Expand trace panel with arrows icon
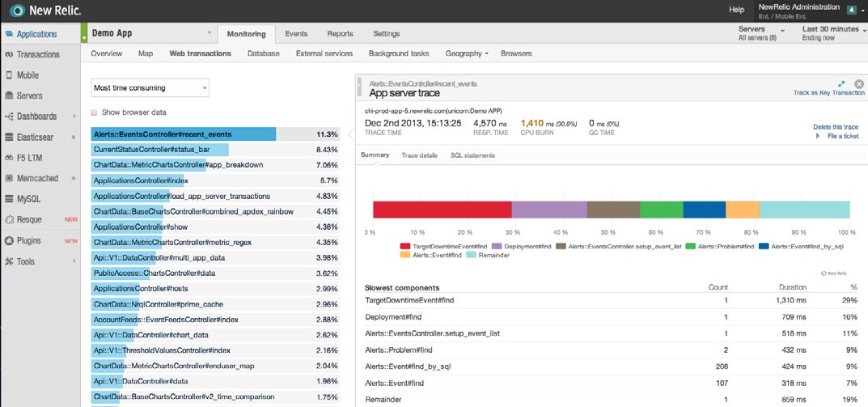This screenshot has width=868, height=407. click(x=841, y=83)
